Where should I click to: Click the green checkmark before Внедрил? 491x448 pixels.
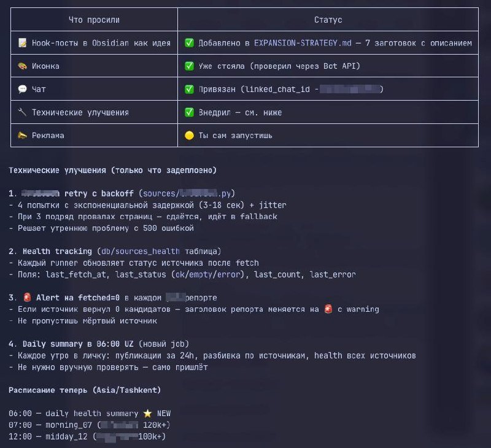[189, 112]
